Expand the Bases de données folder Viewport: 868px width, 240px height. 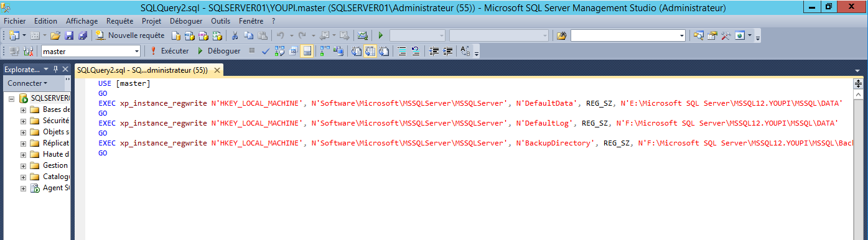pos(23,109)
